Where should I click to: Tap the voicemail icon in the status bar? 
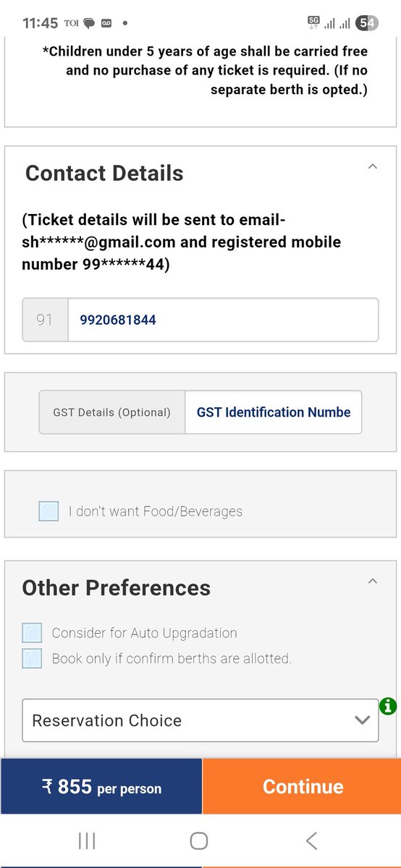(106, 23)
